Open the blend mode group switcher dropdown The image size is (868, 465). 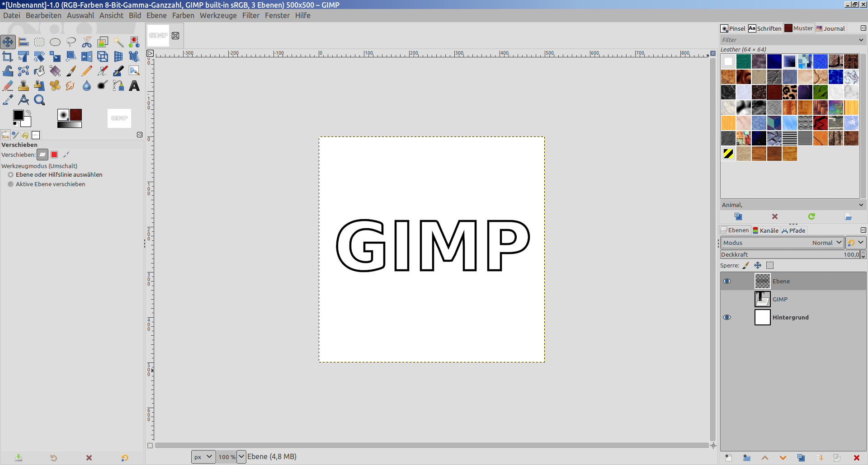pyautogui.click(x=855, y=243)
